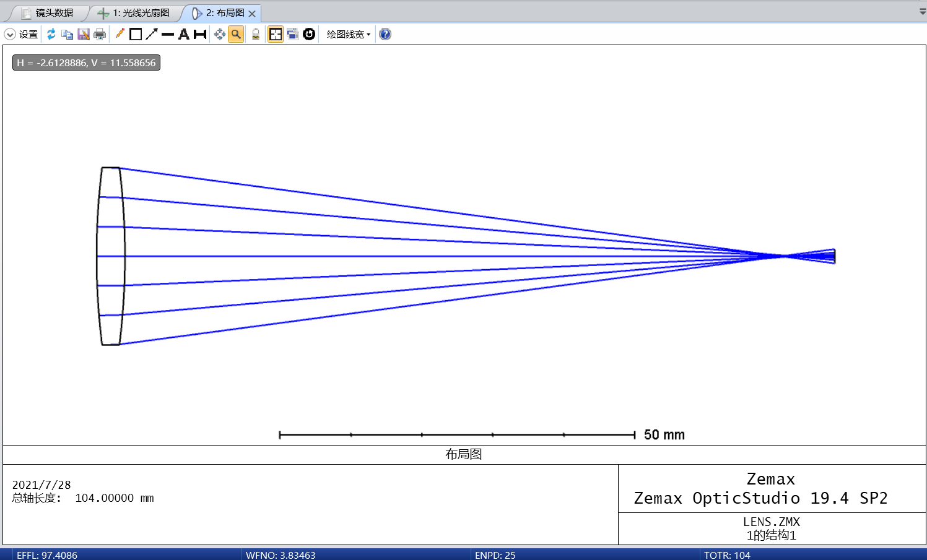The image size is (927, 560).
Task: Click the image plane at ray focus
Action: point(835,256)
